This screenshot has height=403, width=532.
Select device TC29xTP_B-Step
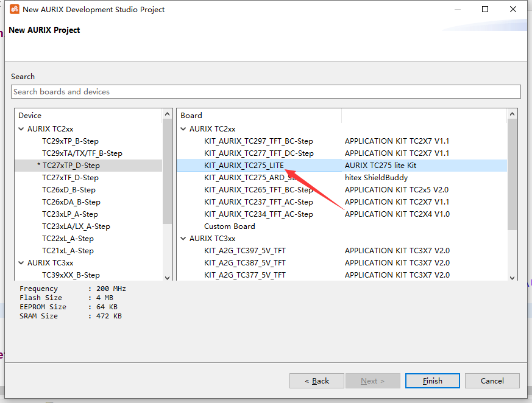coord(70,141)
